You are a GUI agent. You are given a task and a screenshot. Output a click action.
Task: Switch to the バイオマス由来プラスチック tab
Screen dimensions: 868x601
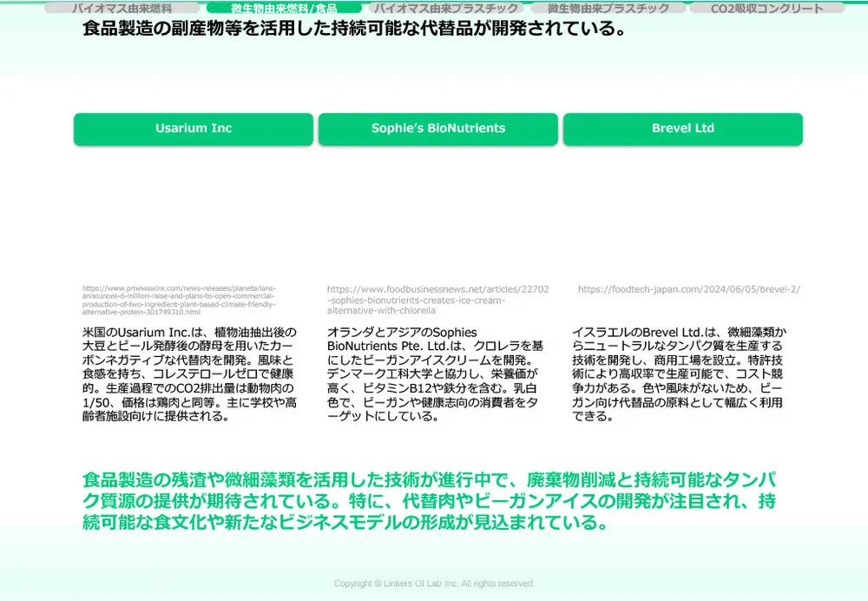(x=446, y=9)
